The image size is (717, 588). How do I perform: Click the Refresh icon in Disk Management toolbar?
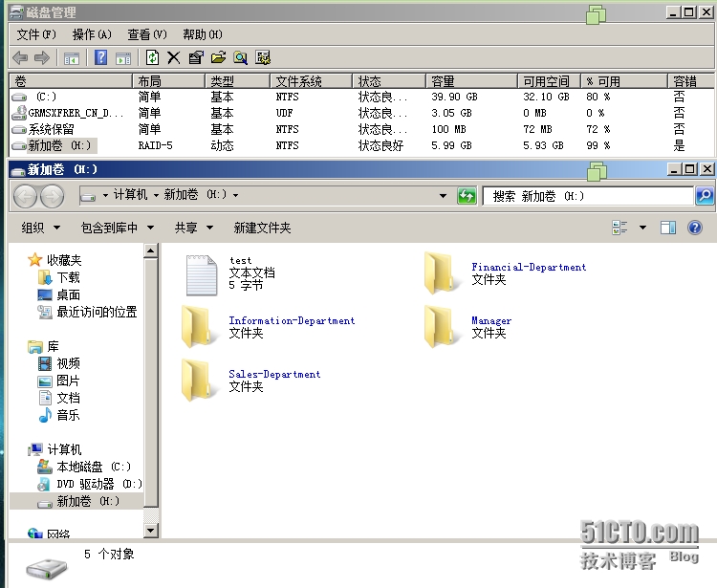(152, 58)
